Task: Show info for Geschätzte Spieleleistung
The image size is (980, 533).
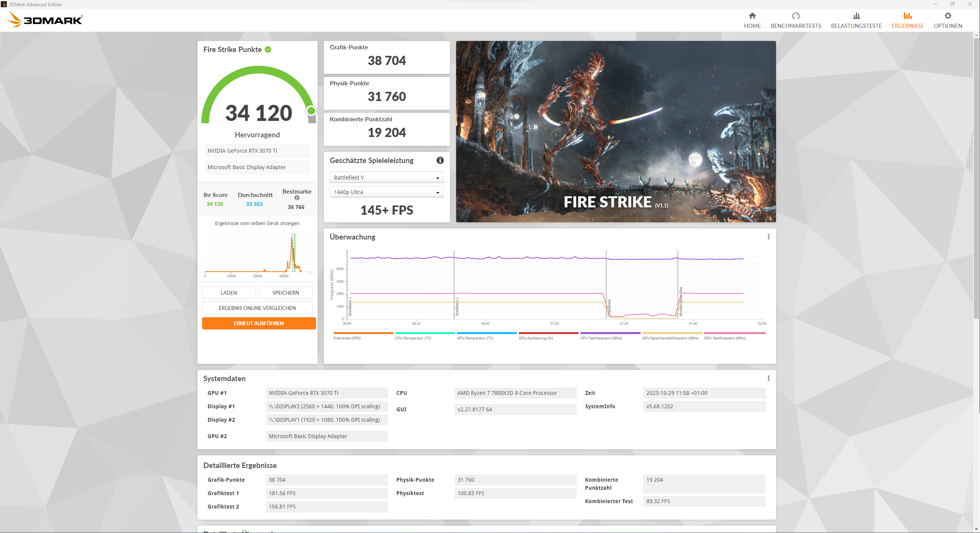Action: click(x=440, y=160)
